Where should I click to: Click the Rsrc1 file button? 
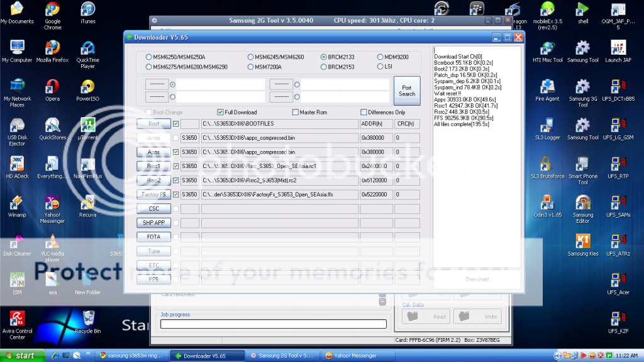[153, 166]
